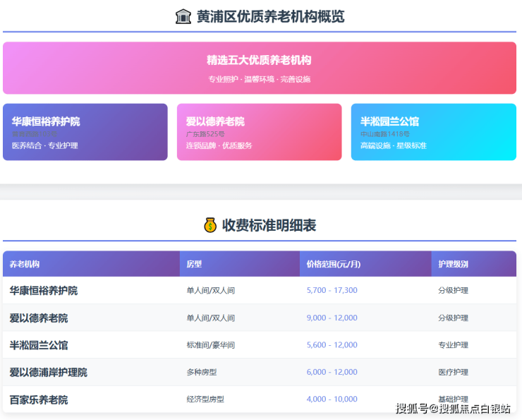Image resolution: width=522 pixels, height=420 pixels.
Task: Select the 爱以德浦岸护理院 table row name
Action: pyautogui.click(x=49, y=372)
